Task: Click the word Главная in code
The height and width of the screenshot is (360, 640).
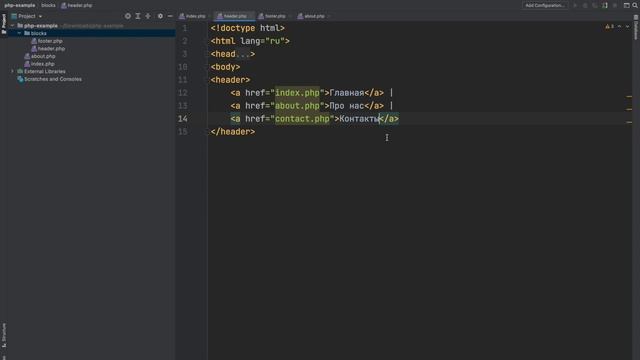Action: [347, 93]
